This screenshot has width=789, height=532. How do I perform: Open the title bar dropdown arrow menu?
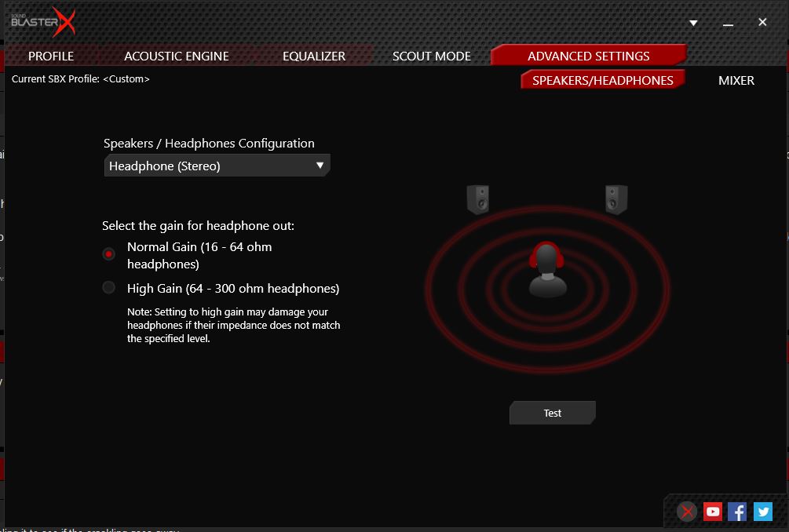[x=693, y=24]
